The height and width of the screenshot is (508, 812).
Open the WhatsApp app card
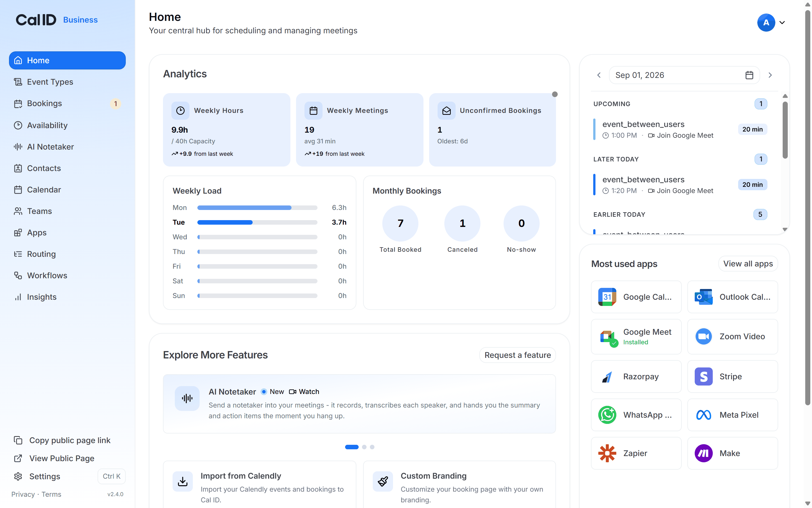[636, 415]
